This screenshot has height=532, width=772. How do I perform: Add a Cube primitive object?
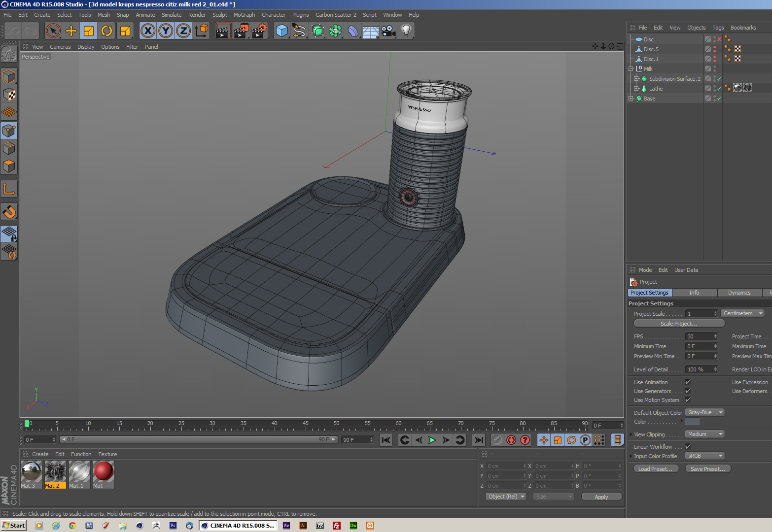pyautogui.click(x=282, y=31)
